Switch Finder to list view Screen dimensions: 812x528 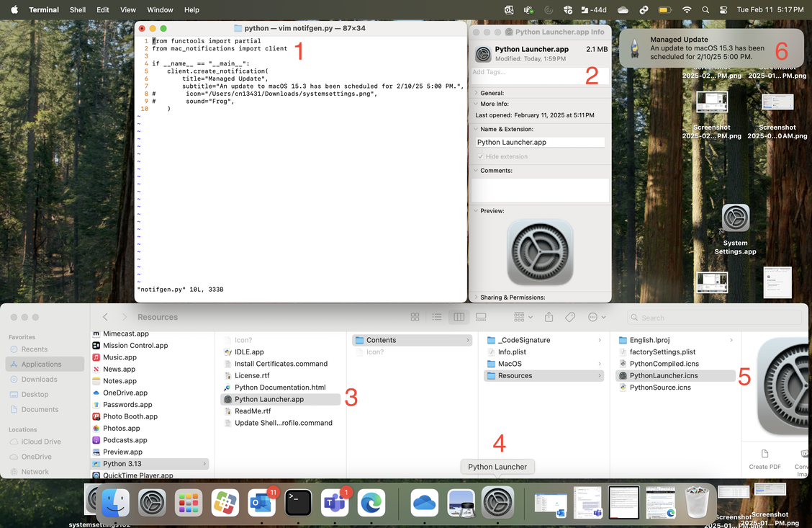click(436, 317)
